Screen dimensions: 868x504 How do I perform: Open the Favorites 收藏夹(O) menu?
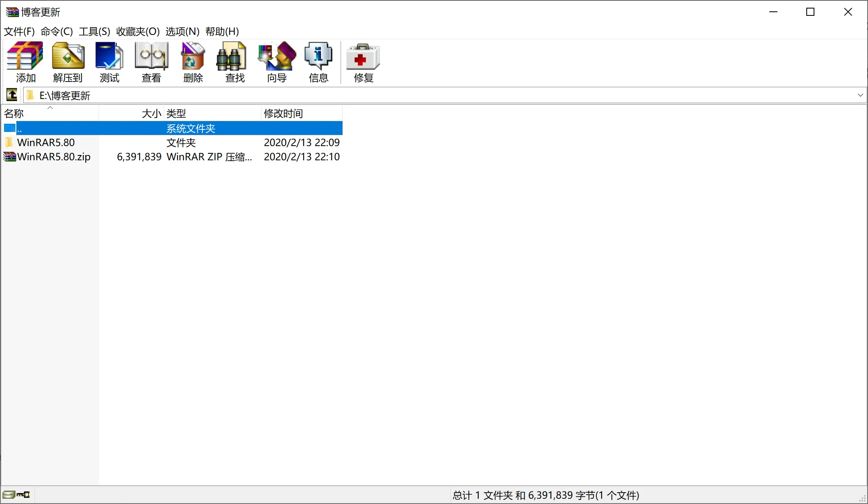tap(138, 31)
